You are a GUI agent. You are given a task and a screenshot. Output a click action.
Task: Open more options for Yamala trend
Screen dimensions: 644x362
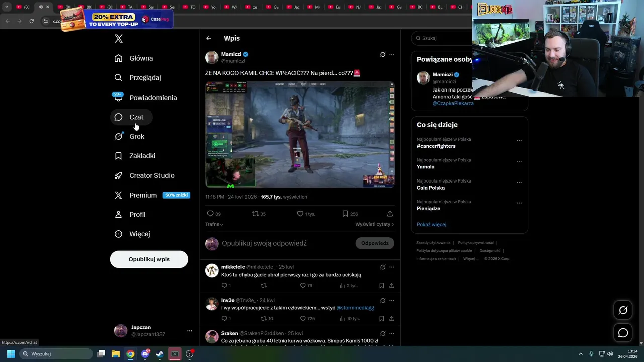coord(519,161)
